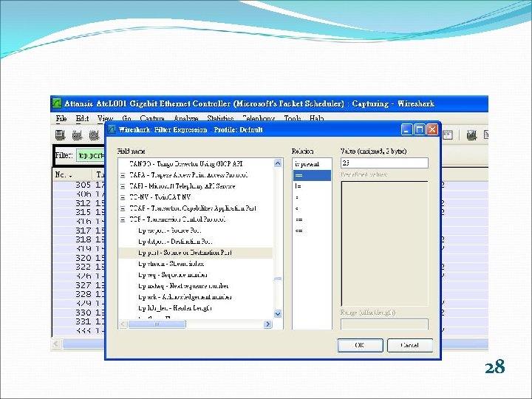Open the Go menu

pos(126,118)
